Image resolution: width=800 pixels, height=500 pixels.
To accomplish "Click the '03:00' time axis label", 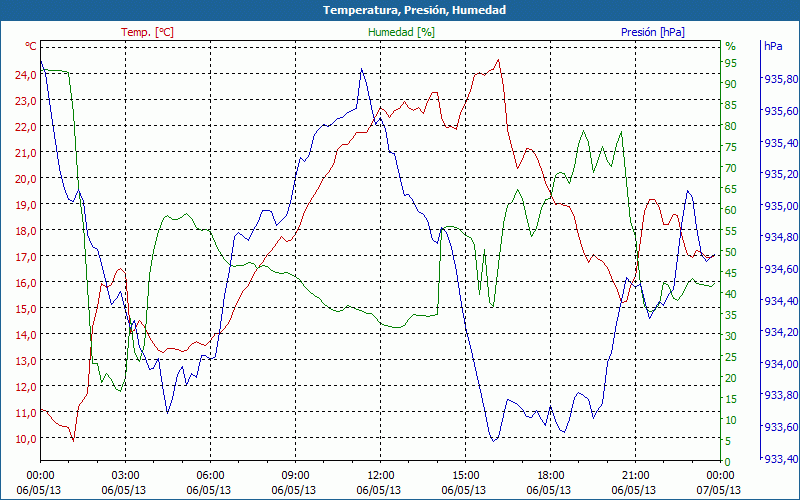I will 126,476.
